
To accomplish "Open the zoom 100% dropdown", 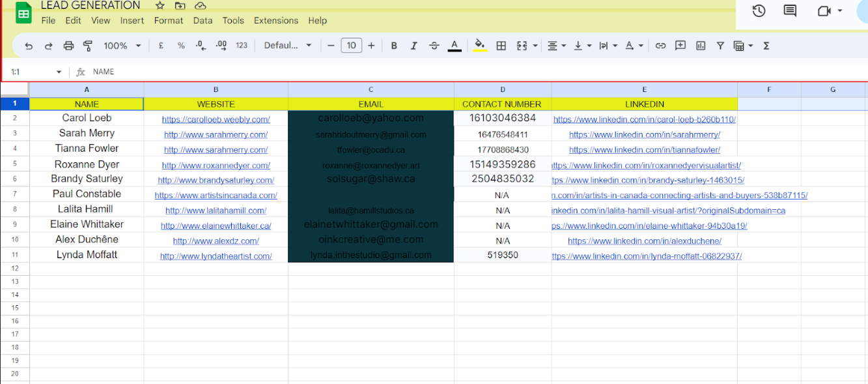I will tap(122, 46).
